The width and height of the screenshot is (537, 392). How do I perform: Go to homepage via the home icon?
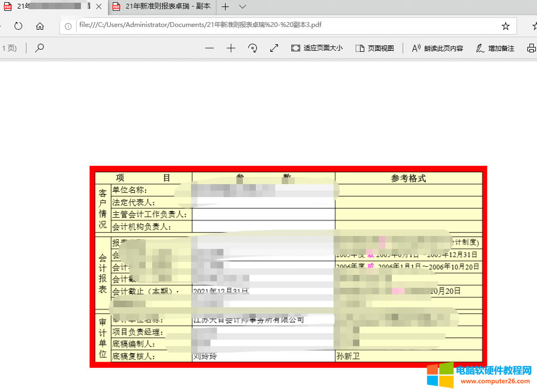39,25
